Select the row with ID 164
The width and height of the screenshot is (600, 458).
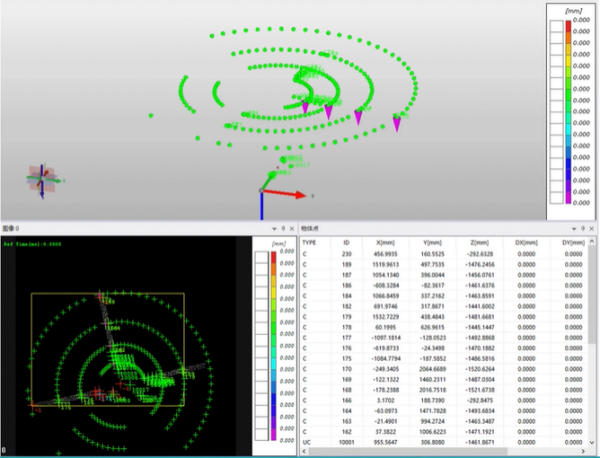[x=444, y=411]
